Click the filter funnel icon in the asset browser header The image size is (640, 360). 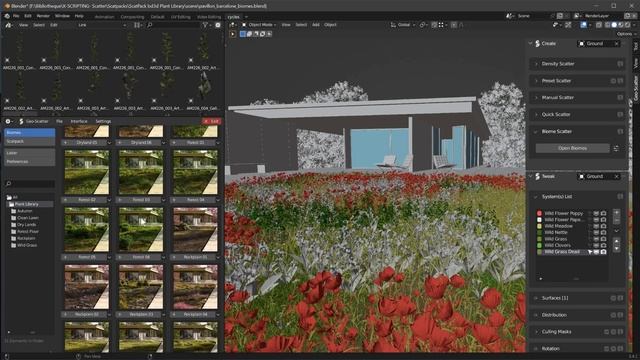(x=205, y=25)
